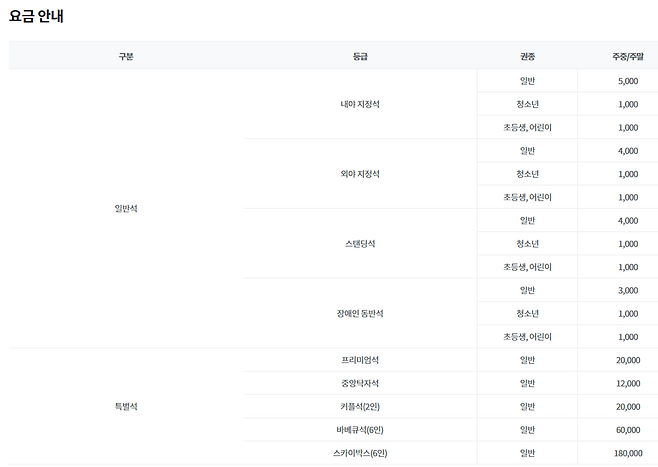The height and width of the screenshot is (467, 658).
Task: Select the 커플석(2인) row label
Action: pos(360,407)
